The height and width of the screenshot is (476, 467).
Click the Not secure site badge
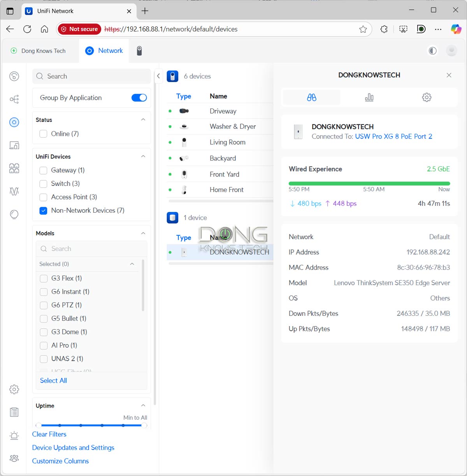[x=79, y=29]
